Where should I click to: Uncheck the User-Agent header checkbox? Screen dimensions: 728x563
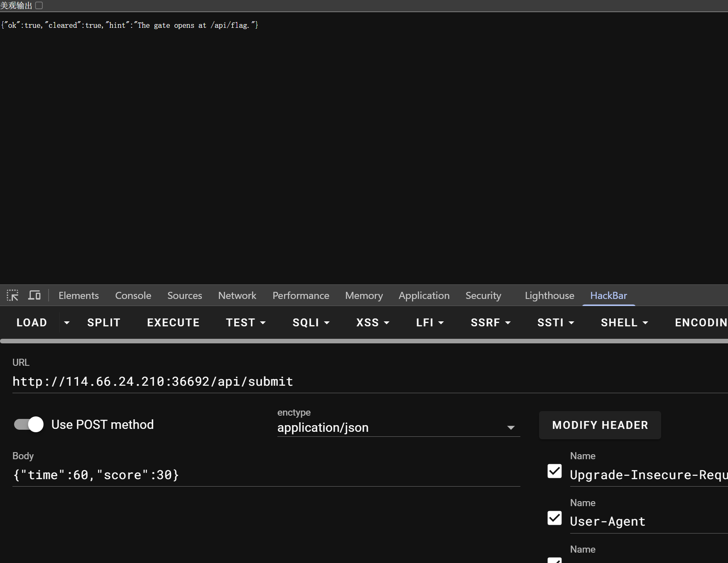tap(555, 518)
